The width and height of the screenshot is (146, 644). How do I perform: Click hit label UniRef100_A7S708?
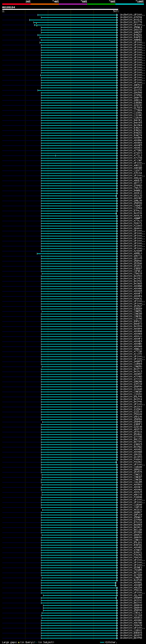(131, 158)
